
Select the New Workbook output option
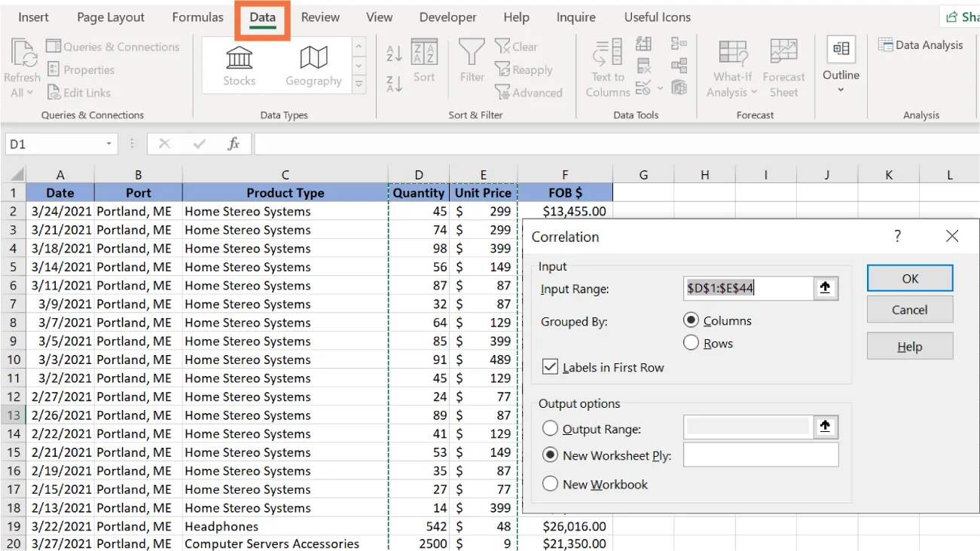(551, 484)
